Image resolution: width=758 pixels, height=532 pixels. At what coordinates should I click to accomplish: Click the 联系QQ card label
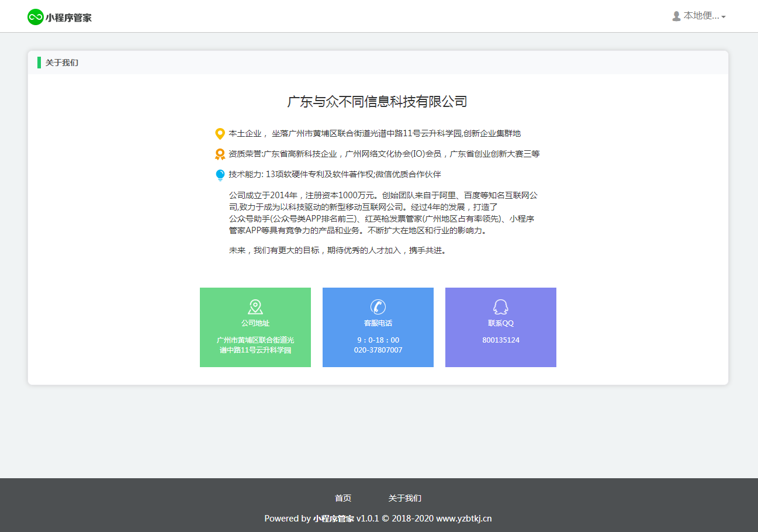click(x=501, y=323)
